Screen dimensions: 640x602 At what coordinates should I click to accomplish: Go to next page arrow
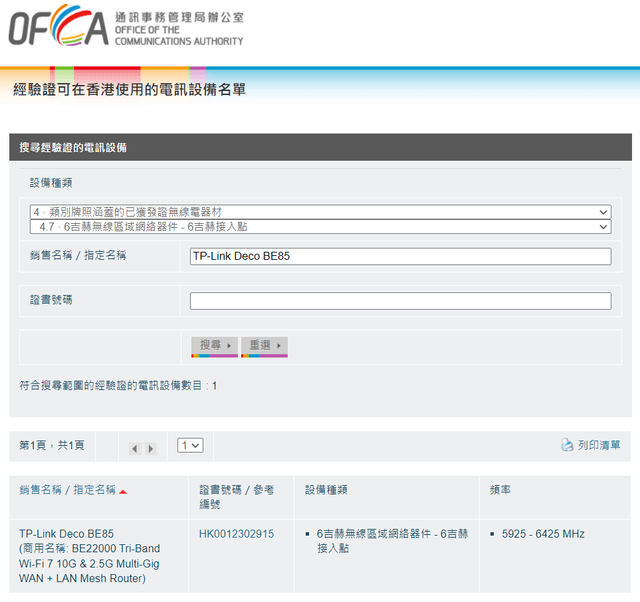151,449
